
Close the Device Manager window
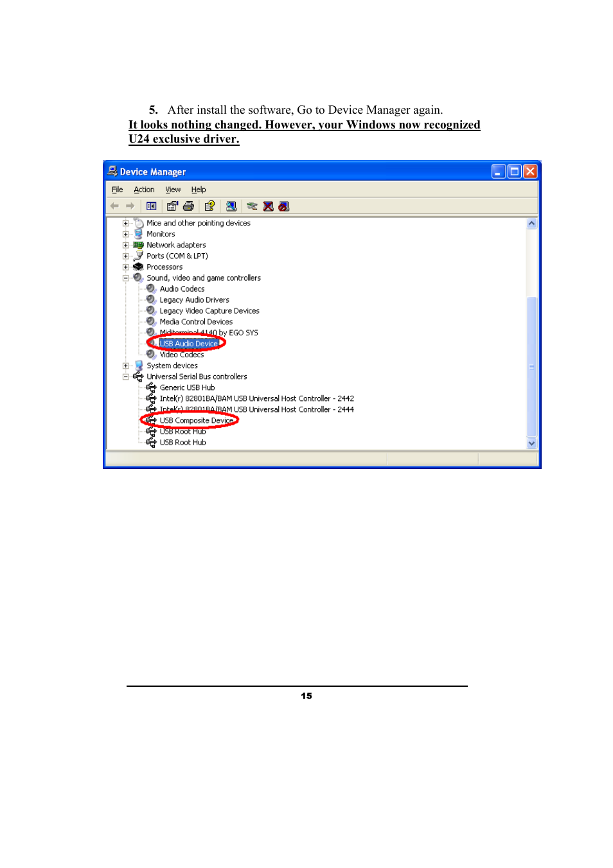pyautogui.click(x=530, y=171)
